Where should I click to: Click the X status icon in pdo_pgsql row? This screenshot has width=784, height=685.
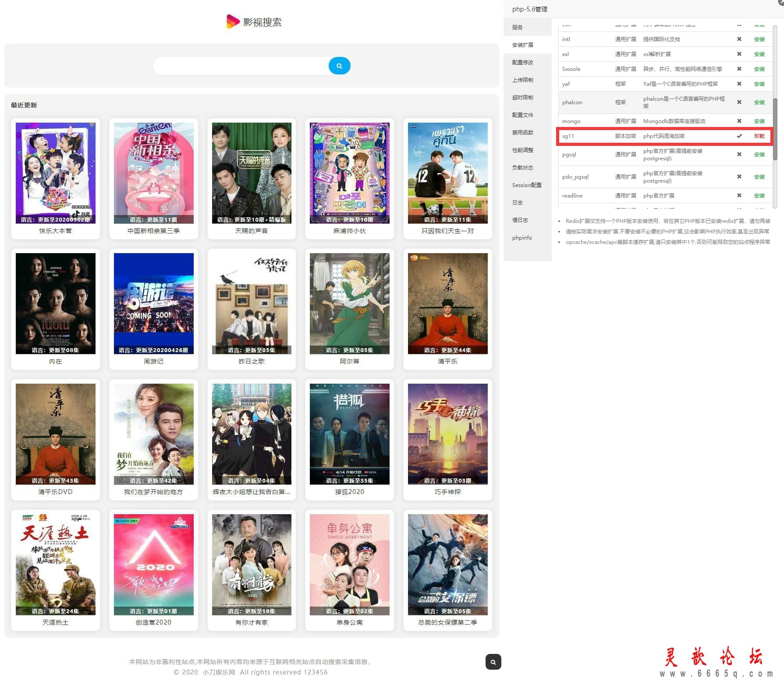click(739, 177)
